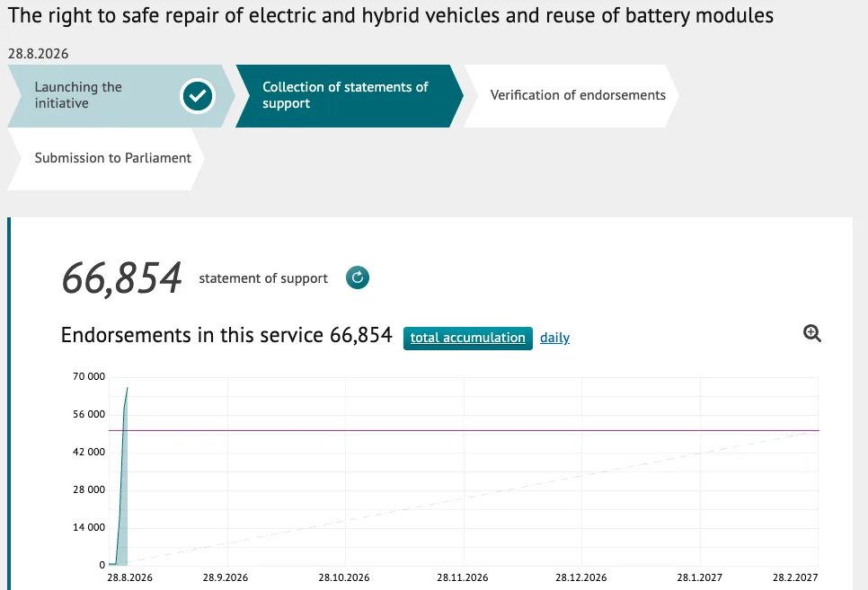Click the Endorsements in this service heading
868x590 pixels.
coord(226,335)
